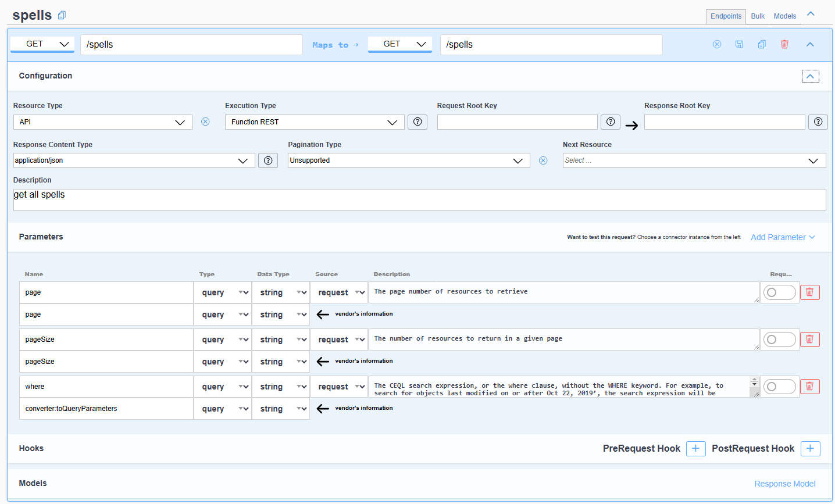Toggle required on the where parameter

pos(779,386)
